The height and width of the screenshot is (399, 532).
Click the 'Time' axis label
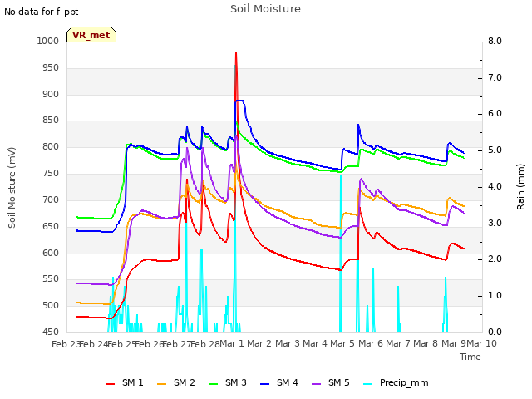(x=470, y=357)
